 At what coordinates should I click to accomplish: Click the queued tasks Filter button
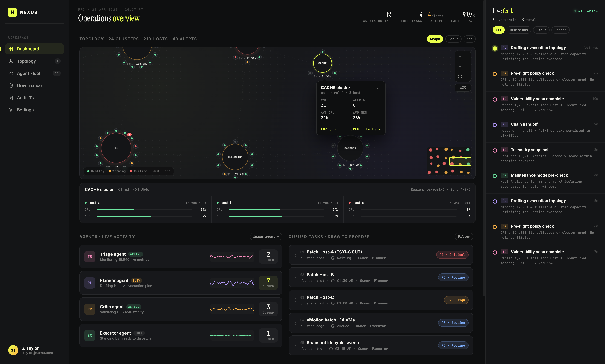coord(464,237)
